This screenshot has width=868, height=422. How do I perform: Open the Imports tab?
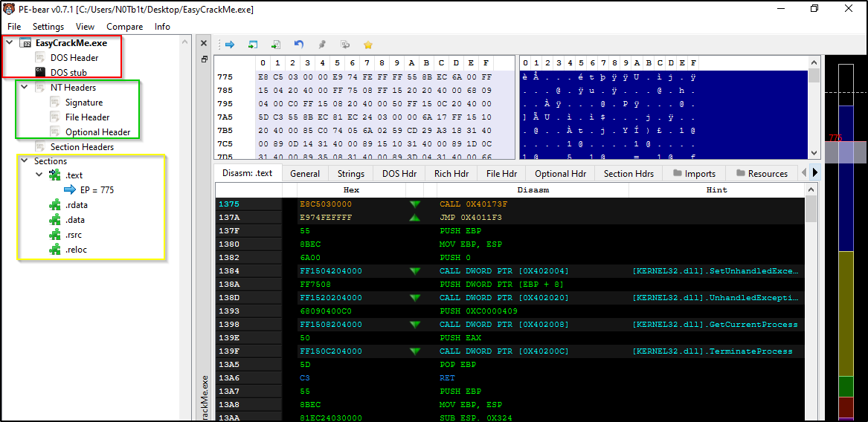coord(694,173)
